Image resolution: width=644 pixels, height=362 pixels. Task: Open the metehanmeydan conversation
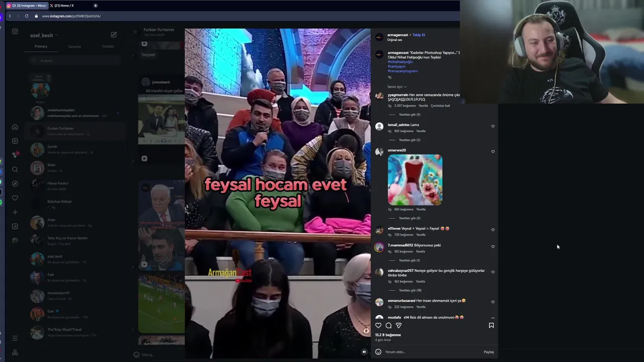pyautogui.click(x=74, y=113)
